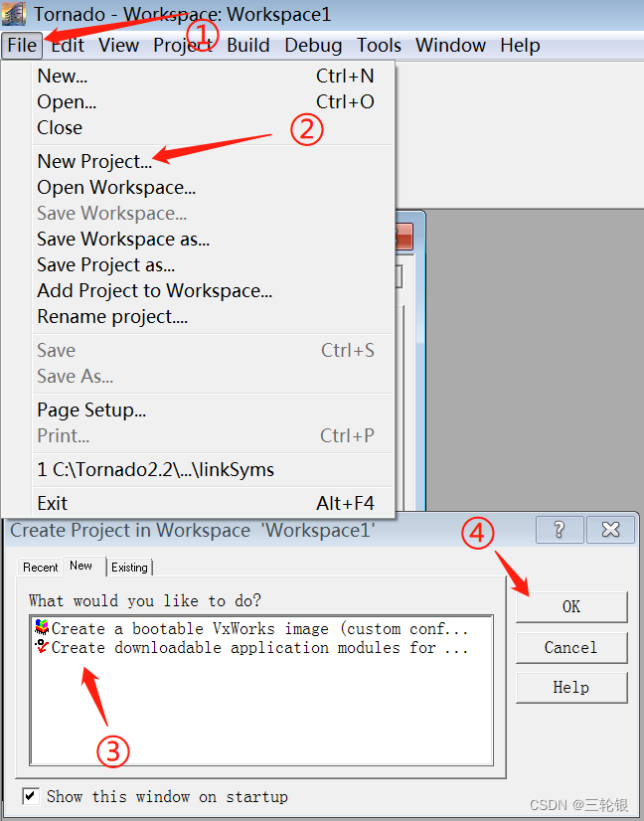Open the Help menu
Screen dimensions: 644x821
520,46
